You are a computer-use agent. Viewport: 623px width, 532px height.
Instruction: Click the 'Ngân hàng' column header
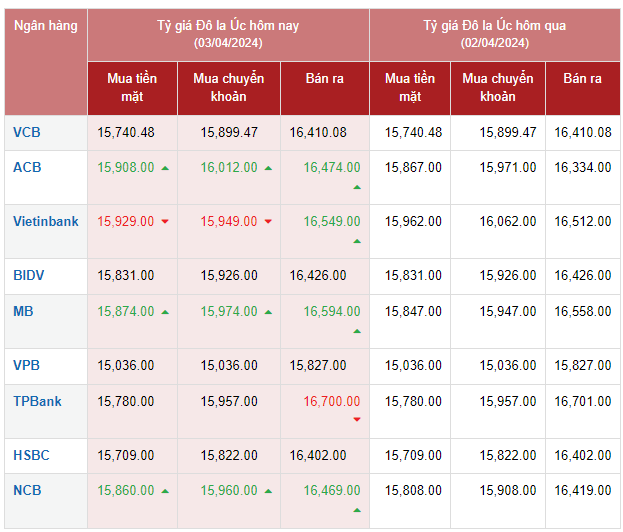(45, 26)
